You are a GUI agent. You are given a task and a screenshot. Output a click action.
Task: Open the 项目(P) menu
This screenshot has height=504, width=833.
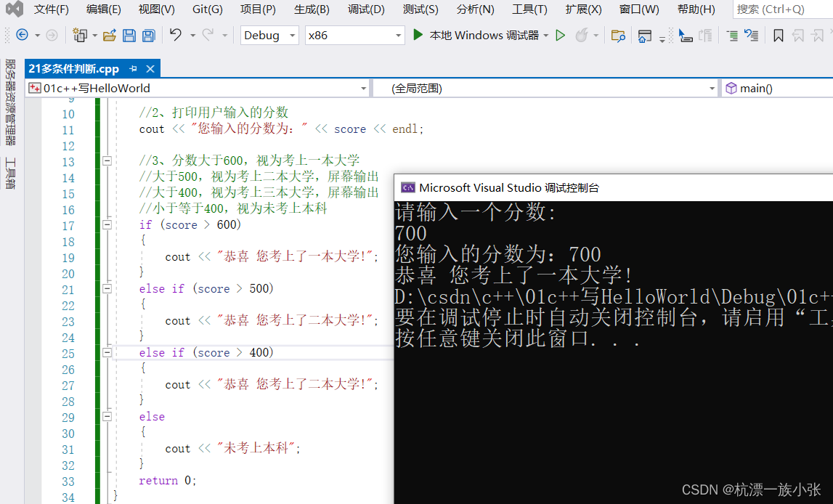[x=259, y=9]
